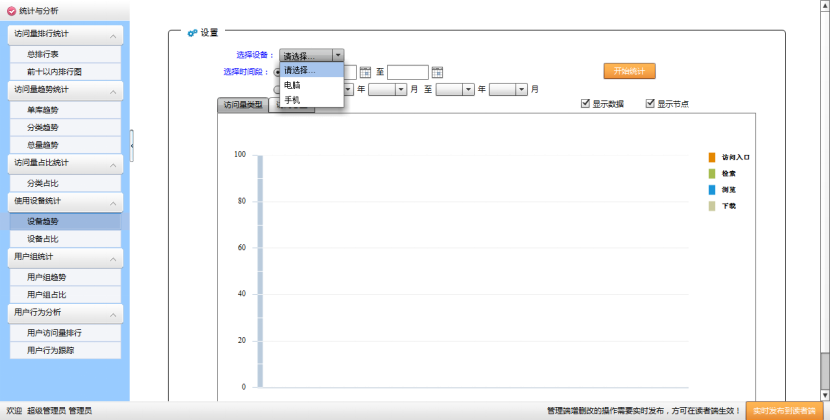
Task: Click the orange 访问入口 legend swatch
Action: [711, 158]
